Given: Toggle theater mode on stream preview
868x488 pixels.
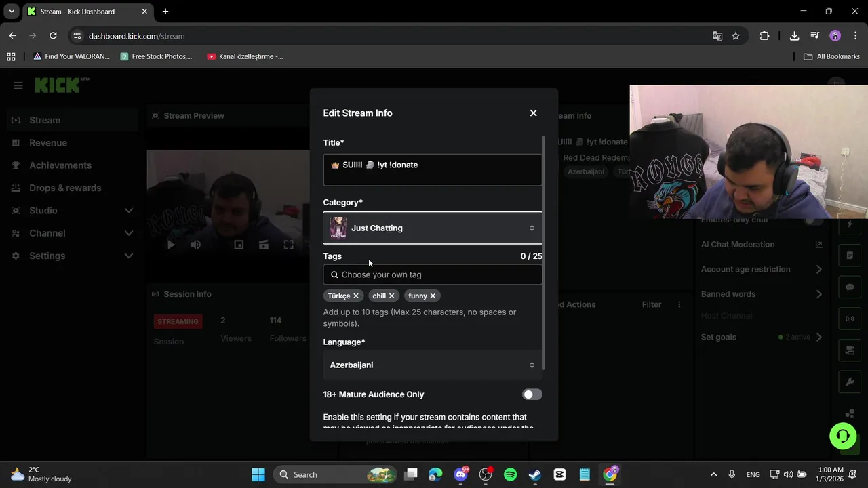Looking at the screenshot, I should click(x=264, y=245).
